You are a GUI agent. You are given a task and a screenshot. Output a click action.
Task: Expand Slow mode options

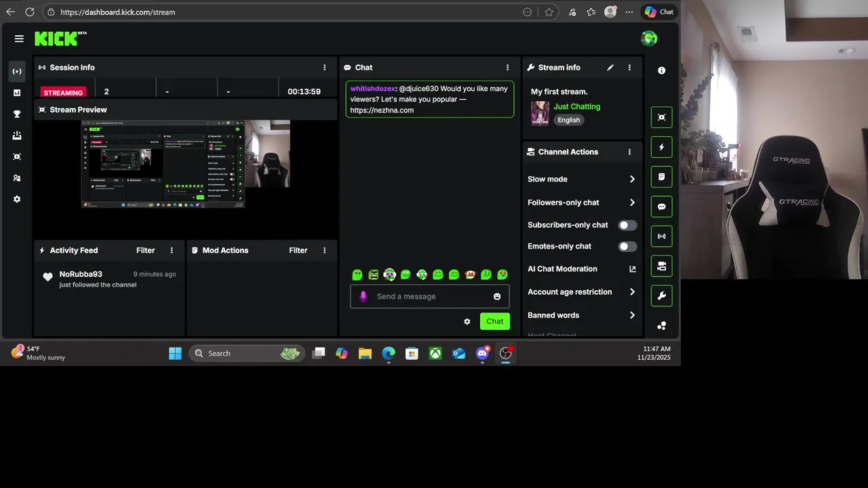(x=582, y=179)
